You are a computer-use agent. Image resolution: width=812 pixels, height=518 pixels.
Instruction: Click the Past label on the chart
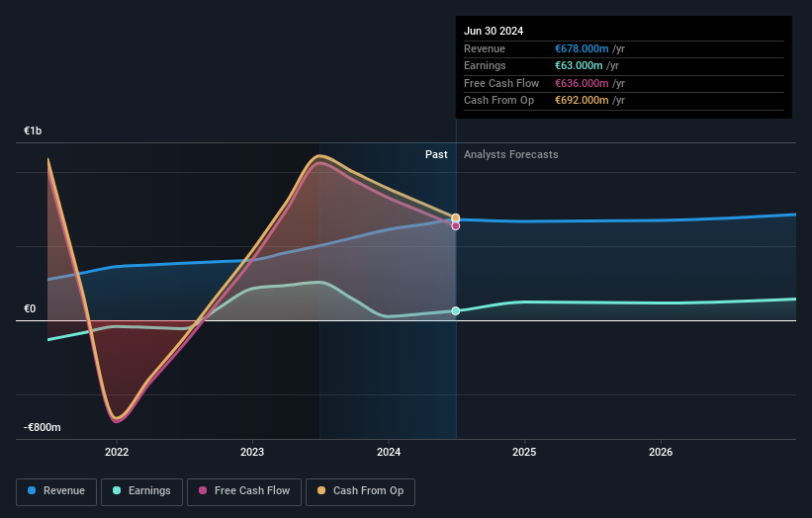click(x=436, y=155)
